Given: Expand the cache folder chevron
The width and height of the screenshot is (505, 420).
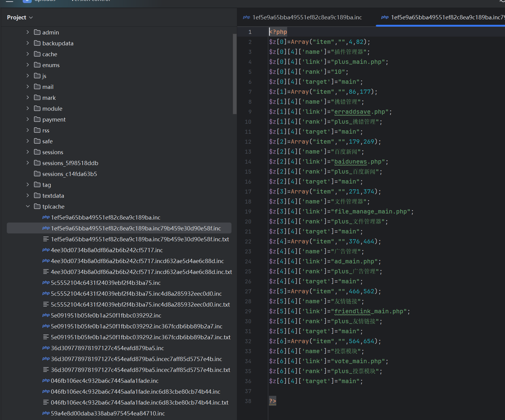Looking at the screenshot, I should tap(28, 54).
